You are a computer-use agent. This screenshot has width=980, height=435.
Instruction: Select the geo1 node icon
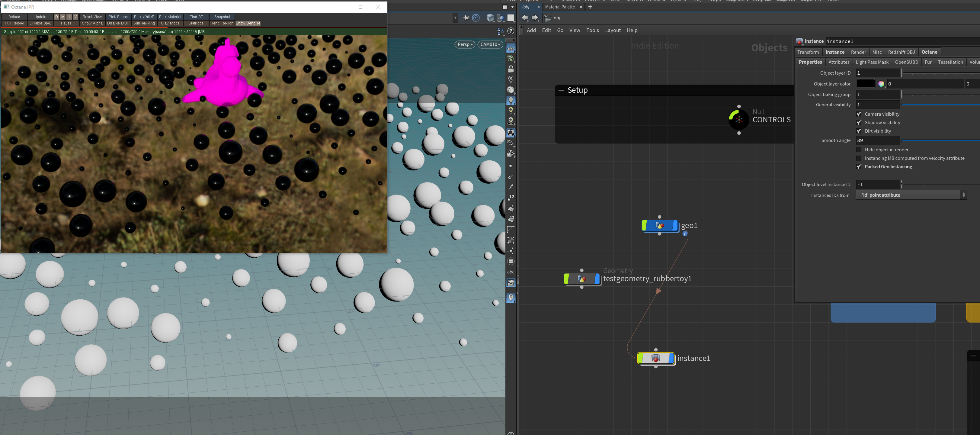[660, 225]
